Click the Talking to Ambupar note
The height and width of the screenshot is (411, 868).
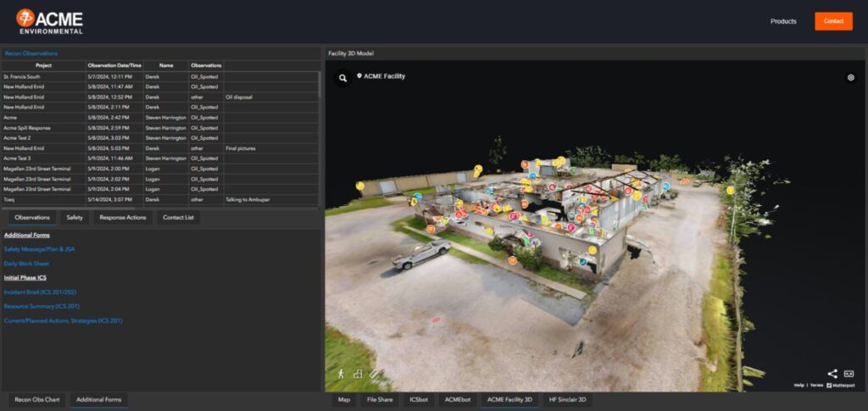pos(270,199)
